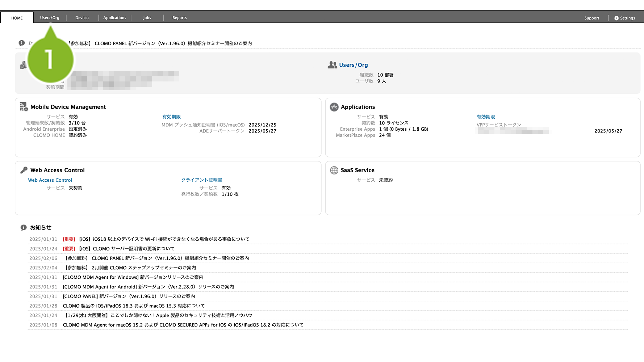Open the 有効期限 link in Applications panel

tap(486, 117)
